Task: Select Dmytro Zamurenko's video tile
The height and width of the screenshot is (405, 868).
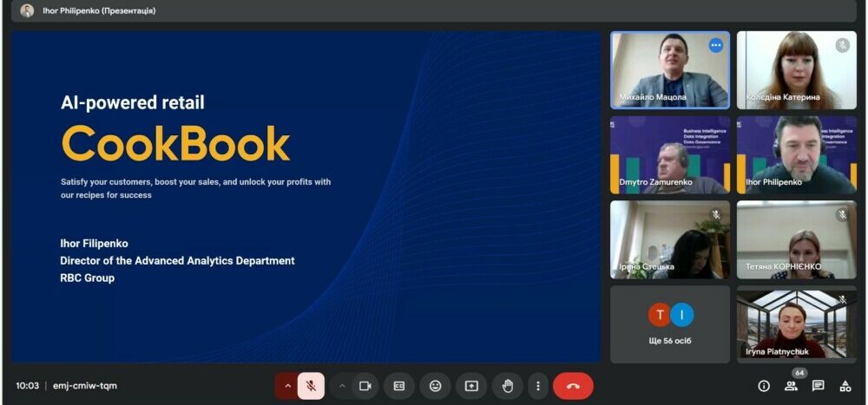Action: coord(670,154)
